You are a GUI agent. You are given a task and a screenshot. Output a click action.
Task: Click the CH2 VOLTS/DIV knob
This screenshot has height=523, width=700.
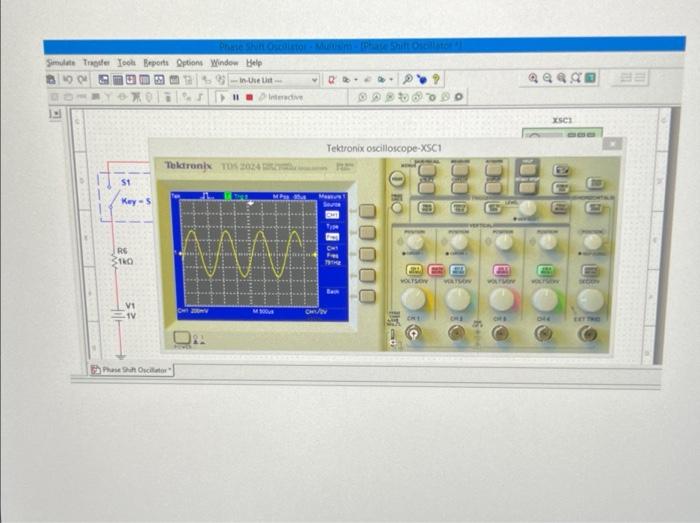coord(458,299)
